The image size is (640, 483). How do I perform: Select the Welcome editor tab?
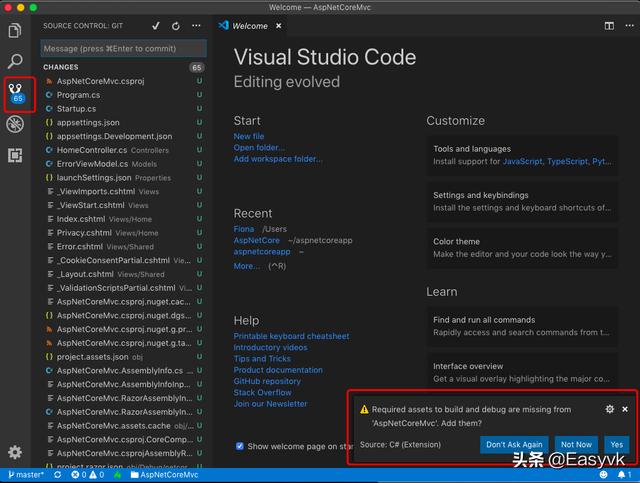coord(250,26)
